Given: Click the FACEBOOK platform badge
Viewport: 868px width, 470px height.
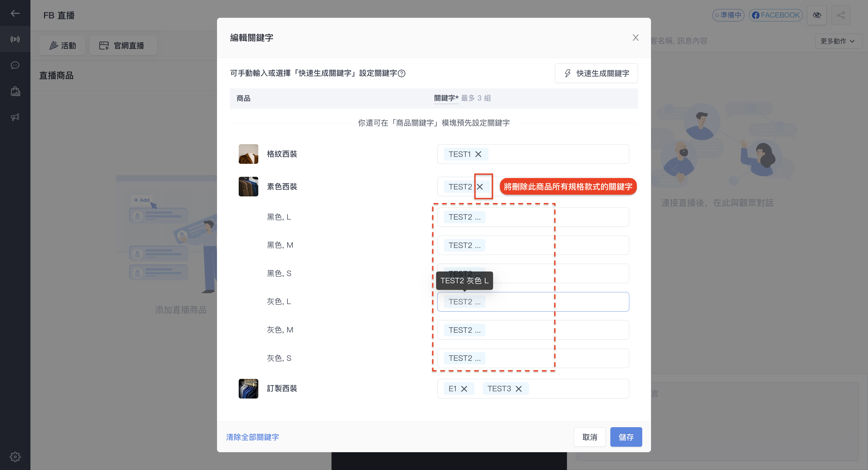Looking at the screenshot, I should (x=776, y=15).
